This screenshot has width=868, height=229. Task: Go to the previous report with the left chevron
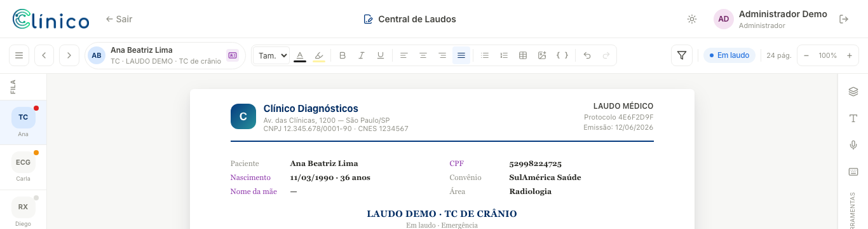[44, 55]
